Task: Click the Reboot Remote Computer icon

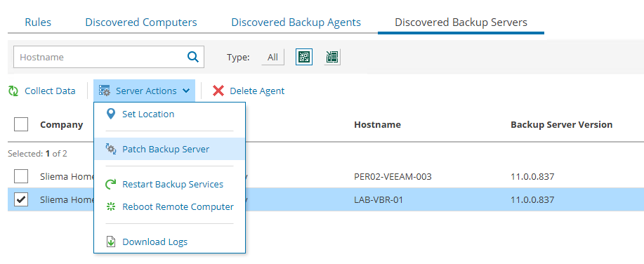Action: coord(111,207)
